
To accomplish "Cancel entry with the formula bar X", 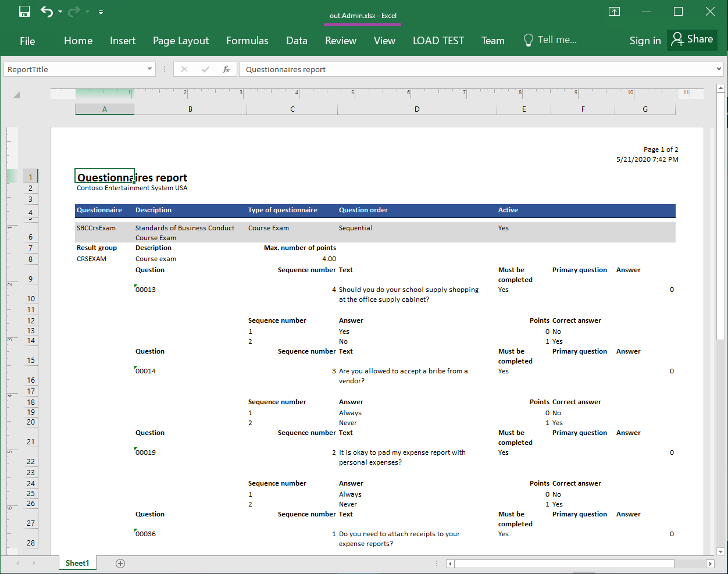I will coord(184,69).
